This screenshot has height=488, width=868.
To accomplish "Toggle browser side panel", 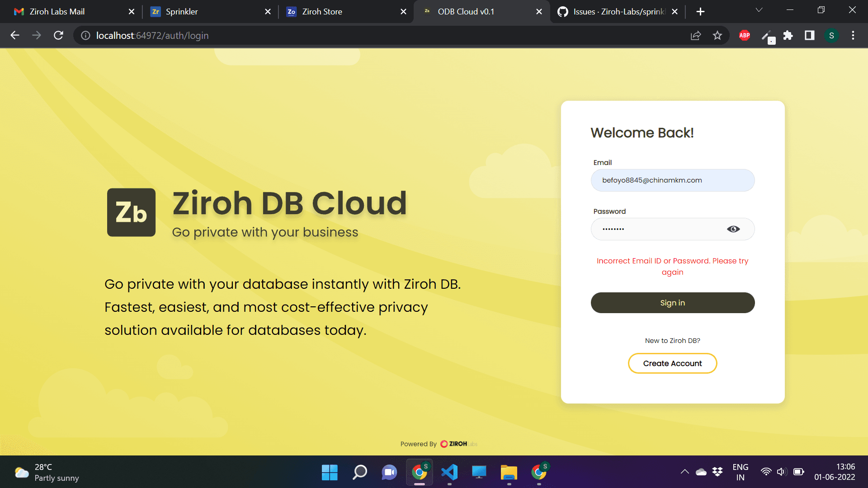I will (x=810, y=35).
